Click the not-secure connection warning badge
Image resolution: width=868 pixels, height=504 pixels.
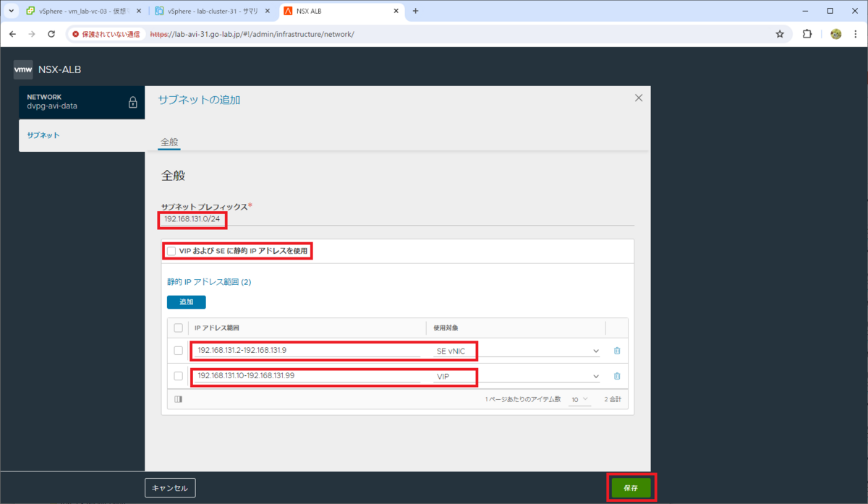coord(106,34)
